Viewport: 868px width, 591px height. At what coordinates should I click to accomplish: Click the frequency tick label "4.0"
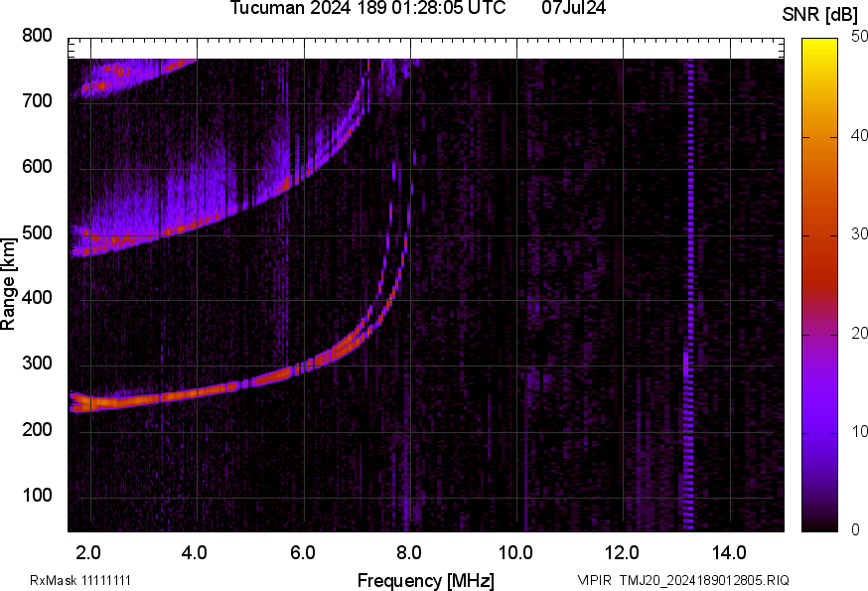195,553
